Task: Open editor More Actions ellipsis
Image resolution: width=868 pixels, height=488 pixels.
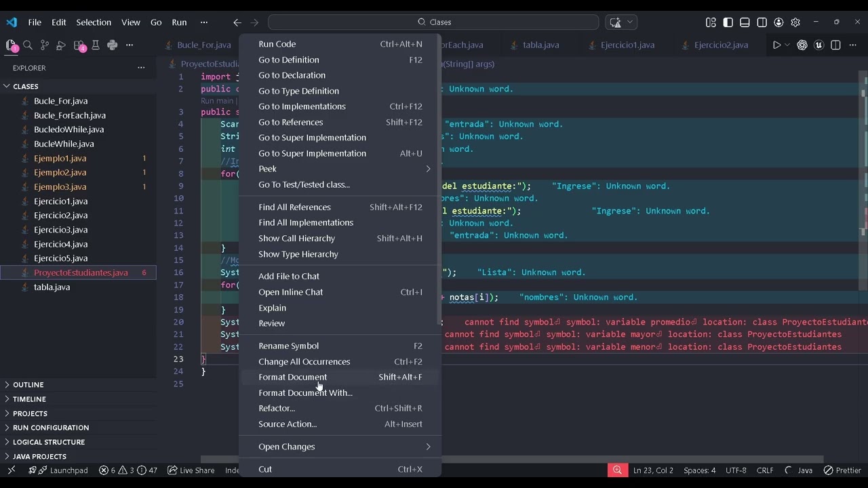Action: 852,45
